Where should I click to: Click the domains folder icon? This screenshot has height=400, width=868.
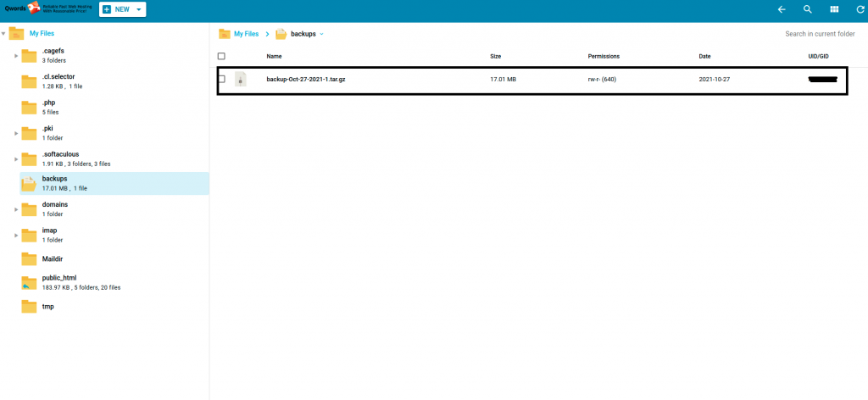29,208
